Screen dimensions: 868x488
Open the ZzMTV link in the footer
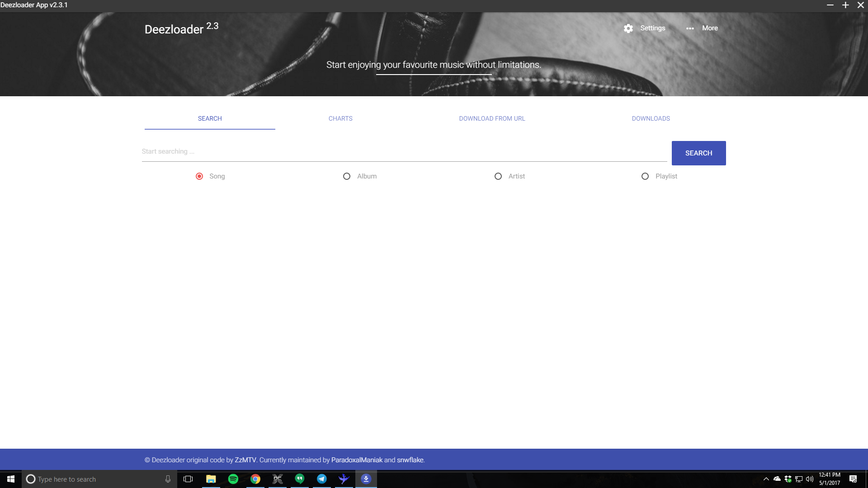[x=245, y=460]
